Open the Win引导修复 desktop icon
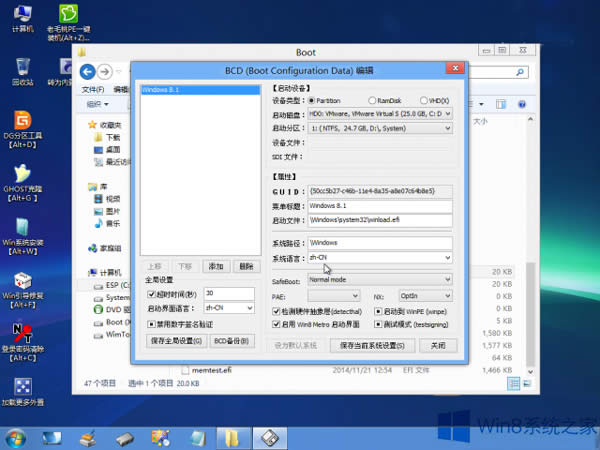Image resolution: width=600 pixels, height=450 pixels. click(21, 281)
